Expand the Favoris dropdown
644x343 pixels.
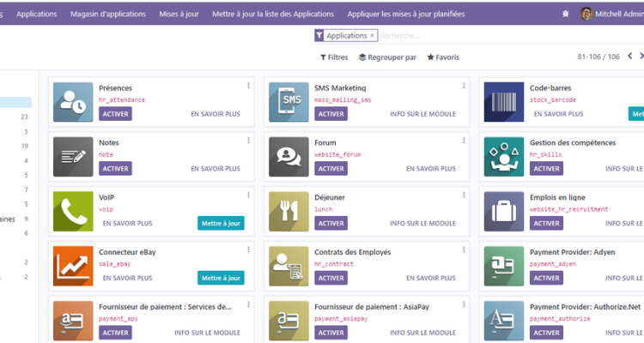tap(443, 57)
